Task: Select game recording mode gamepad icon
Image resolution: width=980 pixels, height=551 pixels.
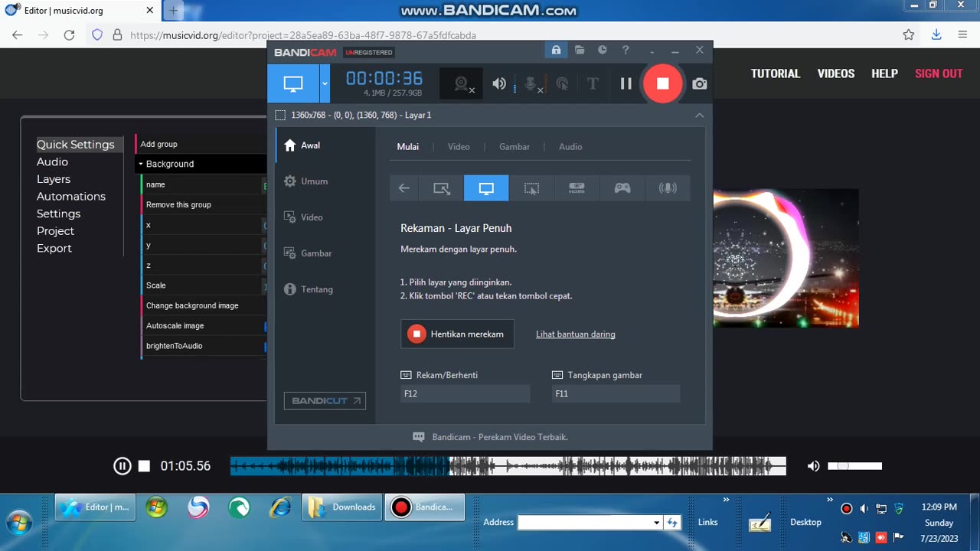Action: [622, 188]
